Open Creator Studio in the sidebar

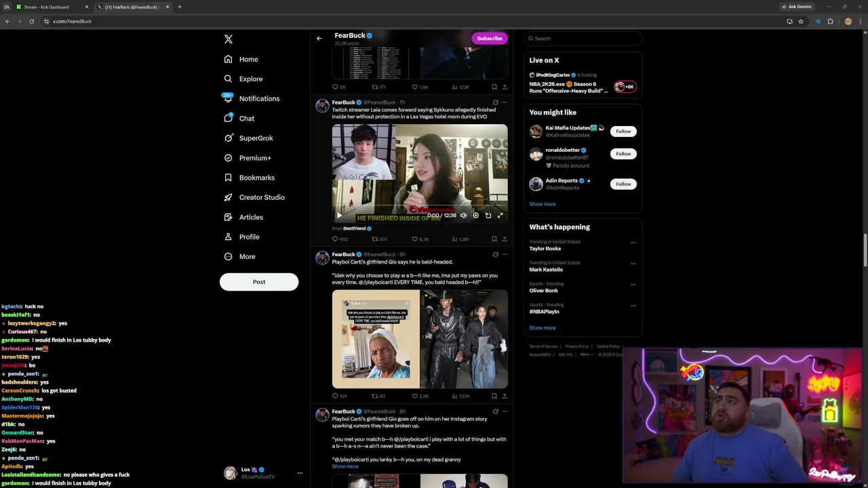click(254, 197)
